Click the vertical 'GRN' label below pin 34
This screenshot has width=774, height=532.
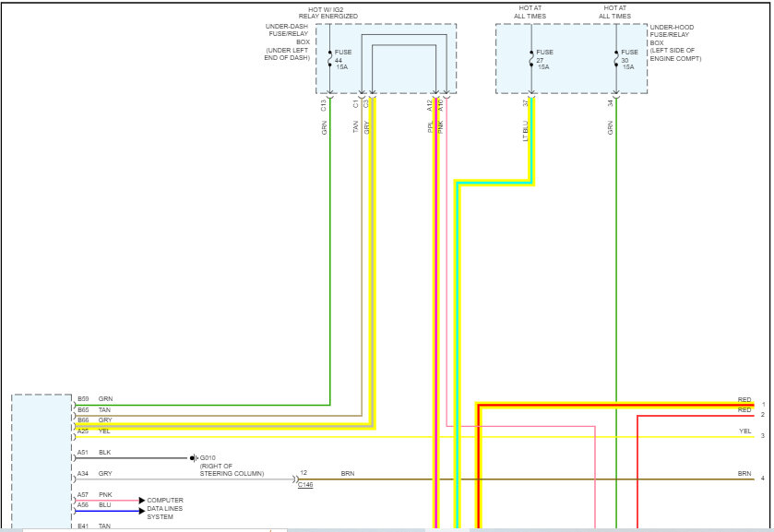pos(610,128)
